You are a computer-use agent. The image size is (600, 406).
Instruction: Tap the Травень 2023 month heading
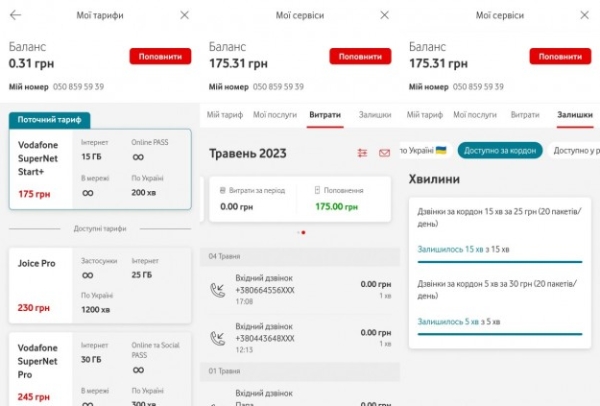tap(248, 153)
